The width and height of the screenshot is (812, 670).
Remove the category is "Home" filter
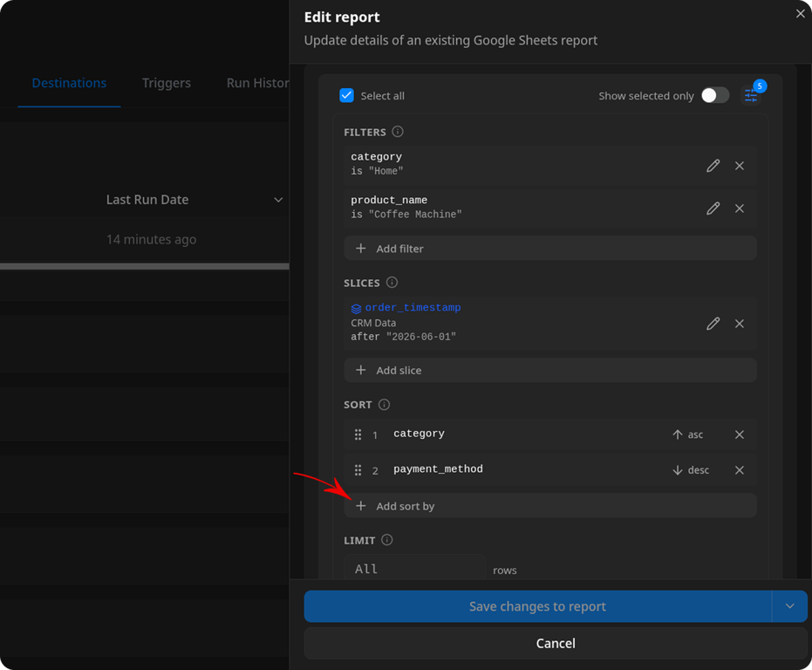coord(740,166)
